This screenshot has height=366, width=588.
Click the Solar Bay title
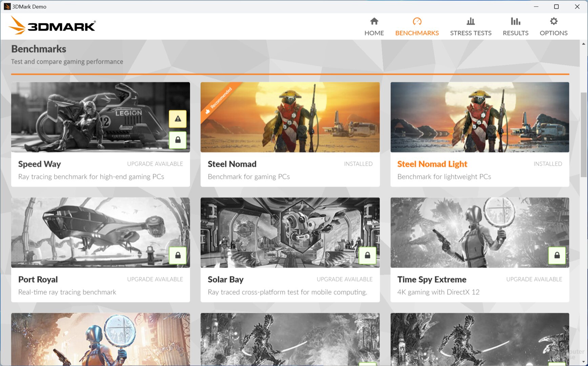(225, 280)
